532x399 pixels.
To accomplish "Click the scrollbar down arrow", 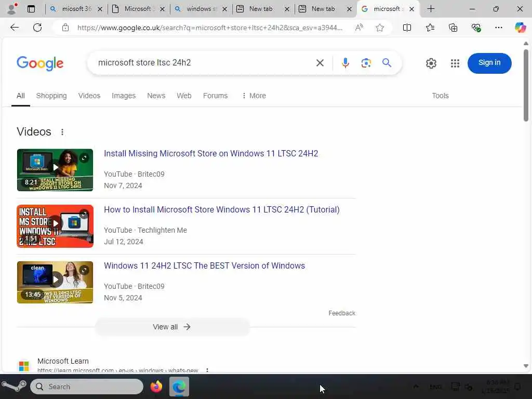I will 526,366.
